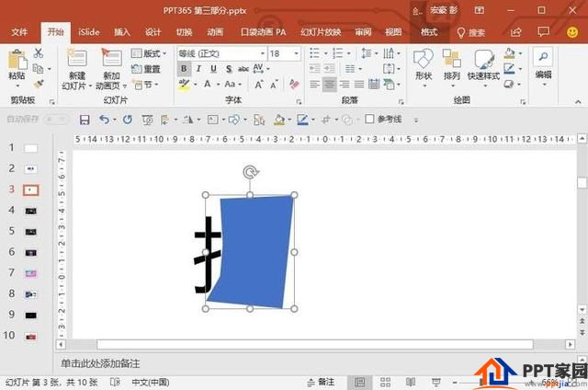Open character spacing AV dropdown
Image resolution: width=588 pixels, height=390 pixels.
coord(261,69)
